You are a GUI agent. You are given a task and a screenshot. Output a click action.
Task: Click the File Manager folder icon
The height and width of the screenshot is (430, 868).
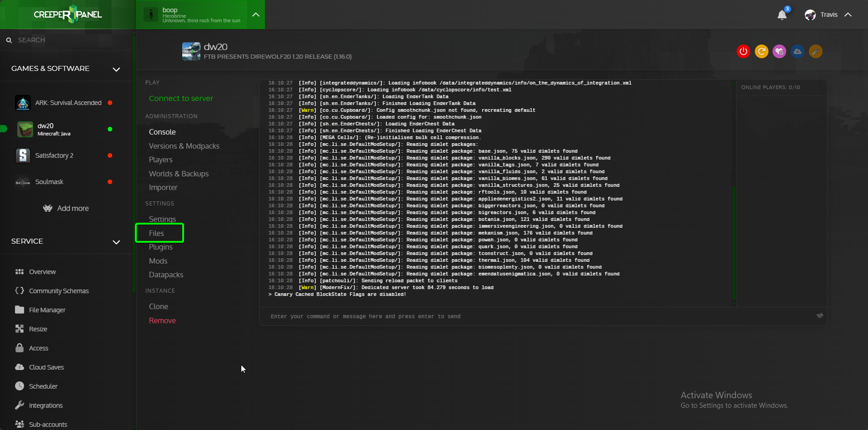tap(20, 310)
